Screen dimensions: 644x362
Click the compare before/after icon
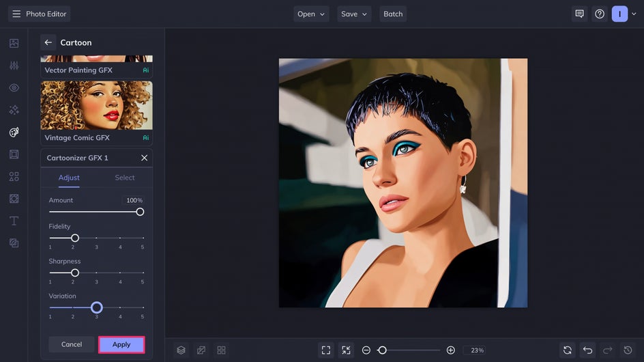click(201, 350)
